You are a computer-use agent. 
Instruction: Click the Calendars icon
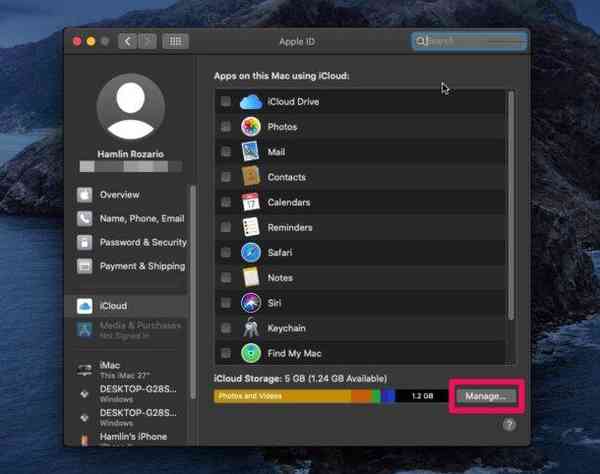[x=251, y=202]
